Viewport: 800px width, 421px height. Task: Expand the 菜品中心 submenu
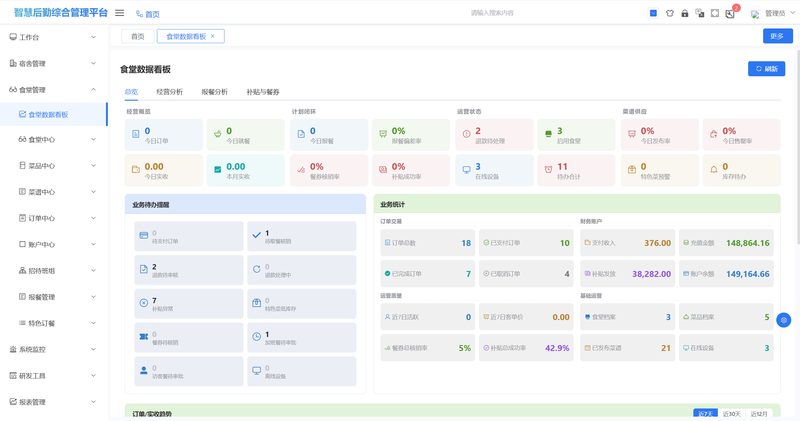coord(54,165)
